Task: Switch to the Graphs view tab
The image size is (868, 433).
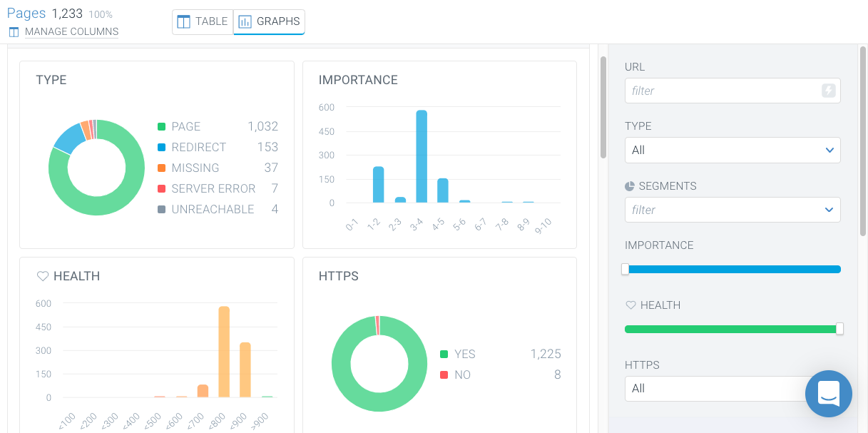Action: 269,21
